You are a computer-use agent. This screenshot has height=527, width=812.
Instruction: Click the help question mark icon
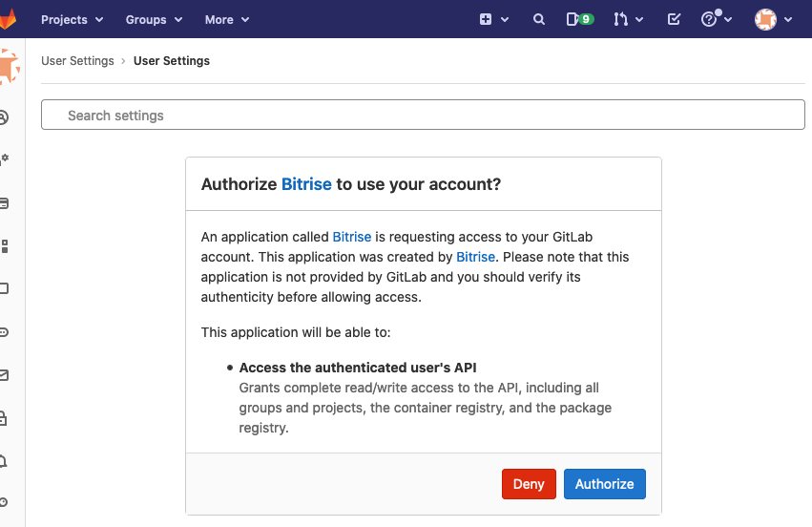pos(708,20)
